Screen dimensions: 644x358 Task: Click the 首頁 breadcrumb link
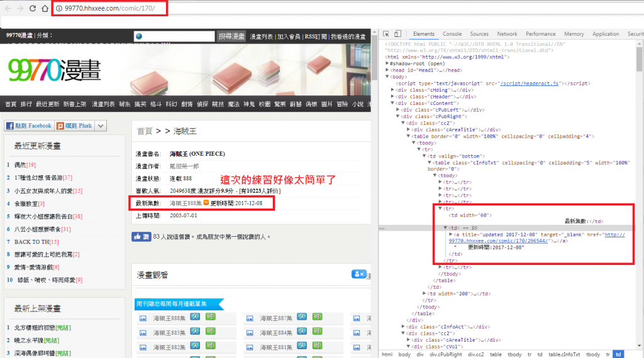click(145, 131)
